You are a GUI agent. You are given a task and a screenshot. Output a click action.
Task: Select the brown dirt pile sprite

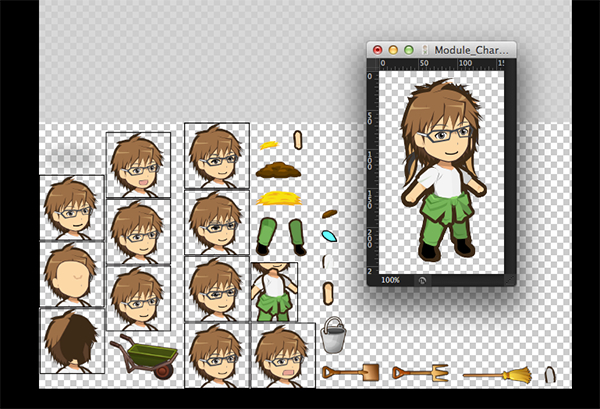pyautogui.click(x=277, y=171)
